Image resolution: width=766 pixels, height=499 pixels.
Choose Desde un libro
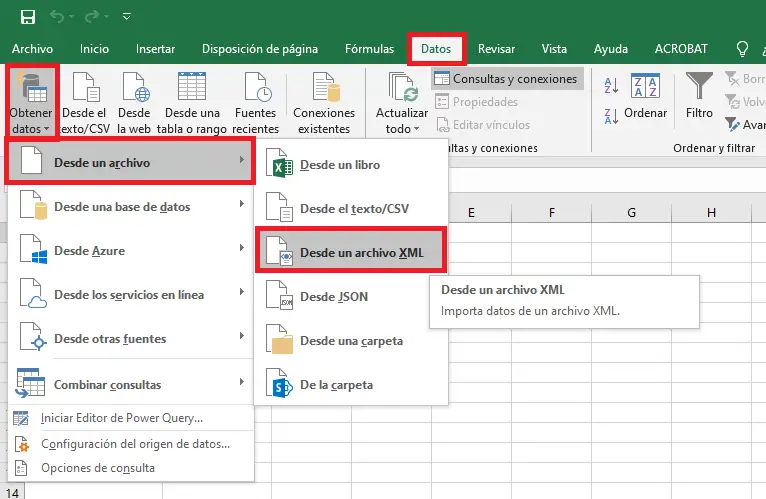pos(351,165)
